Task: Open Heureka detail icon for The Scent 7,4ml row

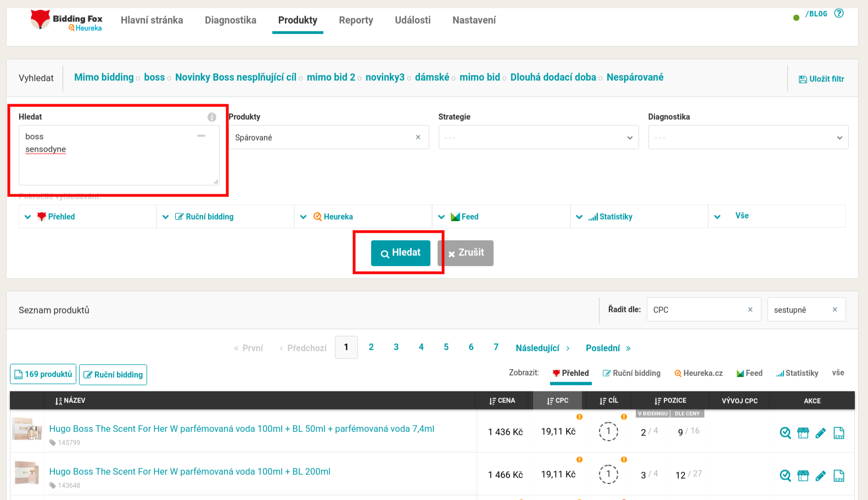Action: [786, 433]
